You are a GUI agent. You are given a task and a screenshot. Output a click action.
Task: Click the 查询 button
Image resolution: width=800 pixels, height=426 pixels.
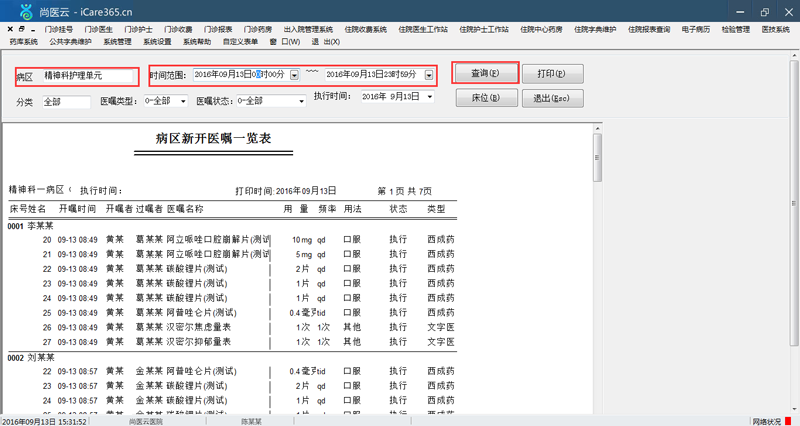[485, 73]
